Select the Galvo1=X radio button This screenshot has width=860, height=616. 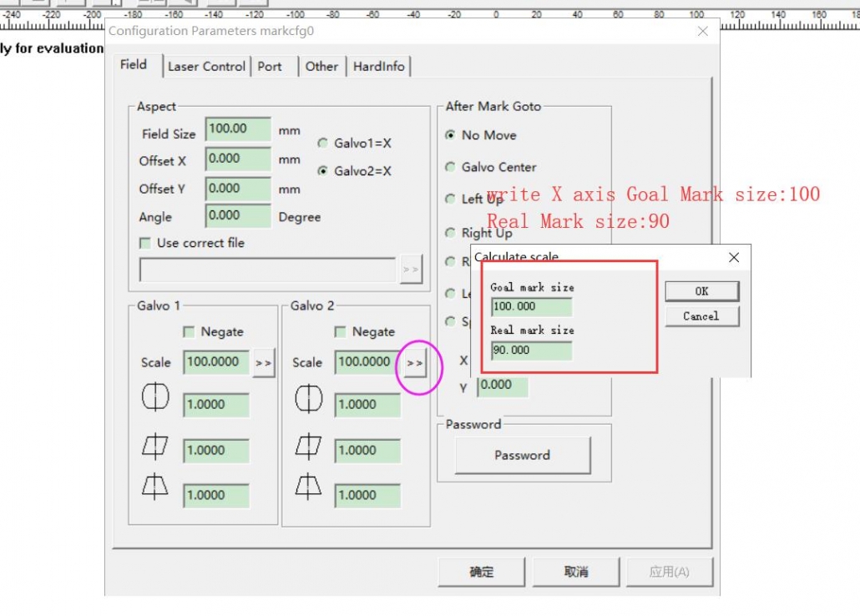(321, 143)
